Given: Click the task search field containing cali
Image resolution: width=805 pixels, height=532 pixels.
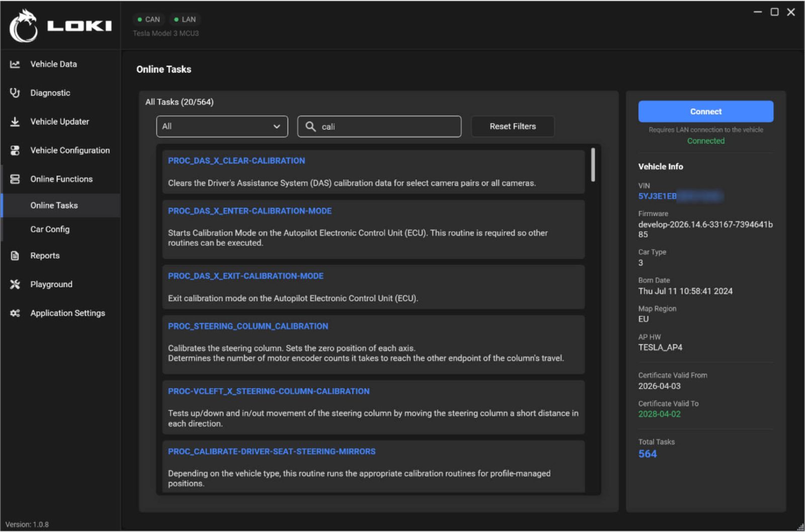Looking at the screenshot, I should pos(379,126).
